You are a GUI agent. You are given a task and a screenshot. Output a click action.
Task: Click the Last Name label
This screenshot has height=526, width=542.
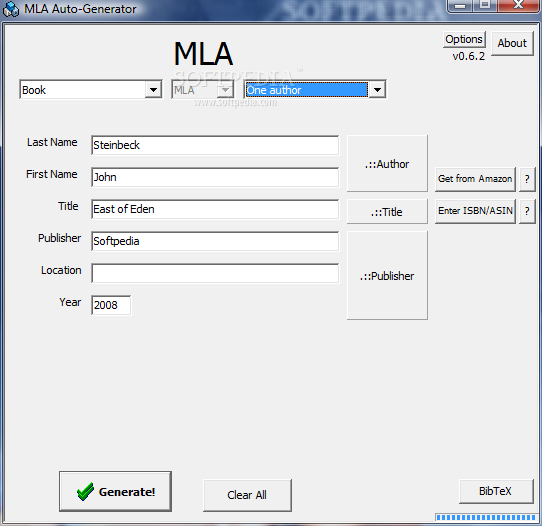[52, 142]
